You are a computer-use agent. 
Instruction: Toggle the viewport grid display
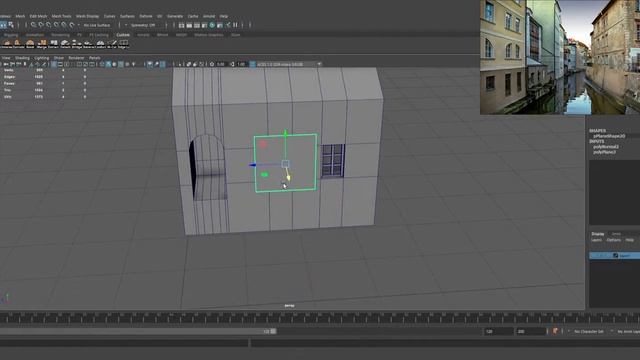(53, 64)
